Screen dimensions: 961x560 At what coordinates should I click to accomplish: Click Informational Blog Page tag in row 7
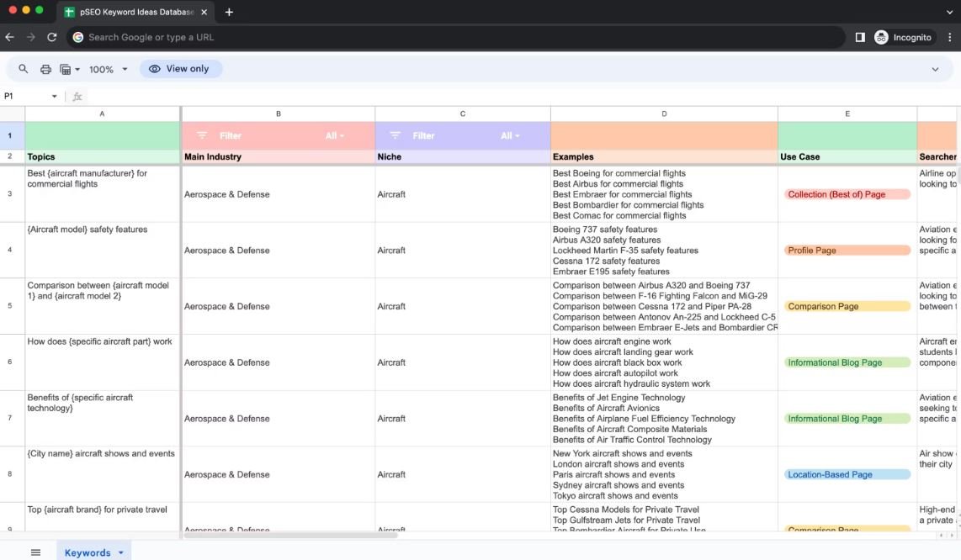[x=847, y=419]
